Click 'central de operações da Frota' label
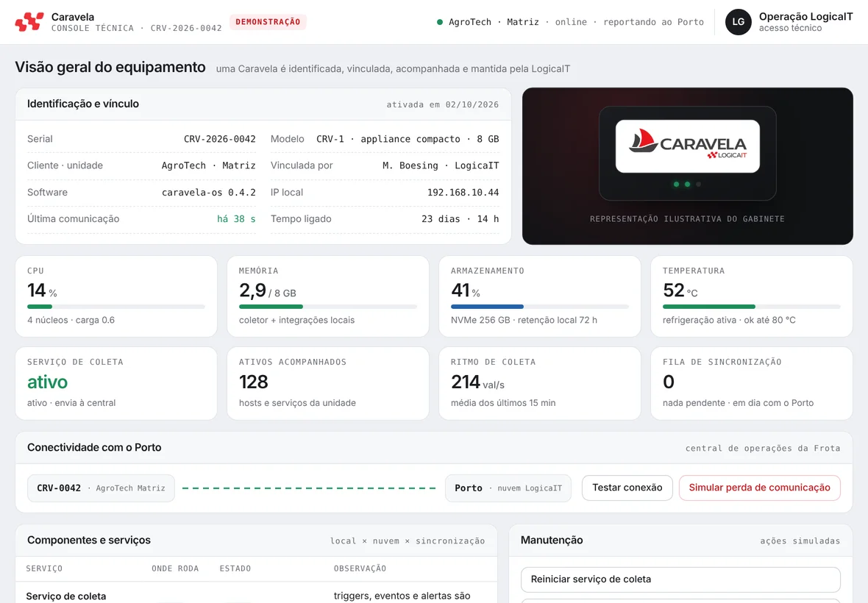The height and width of the screenshot is (603, 868). 763,448
